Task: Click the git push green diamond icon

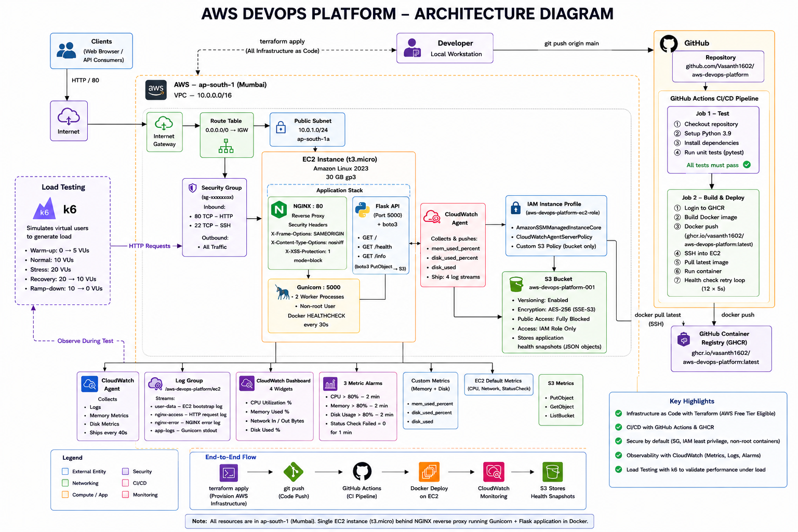Action: [294, 472]
